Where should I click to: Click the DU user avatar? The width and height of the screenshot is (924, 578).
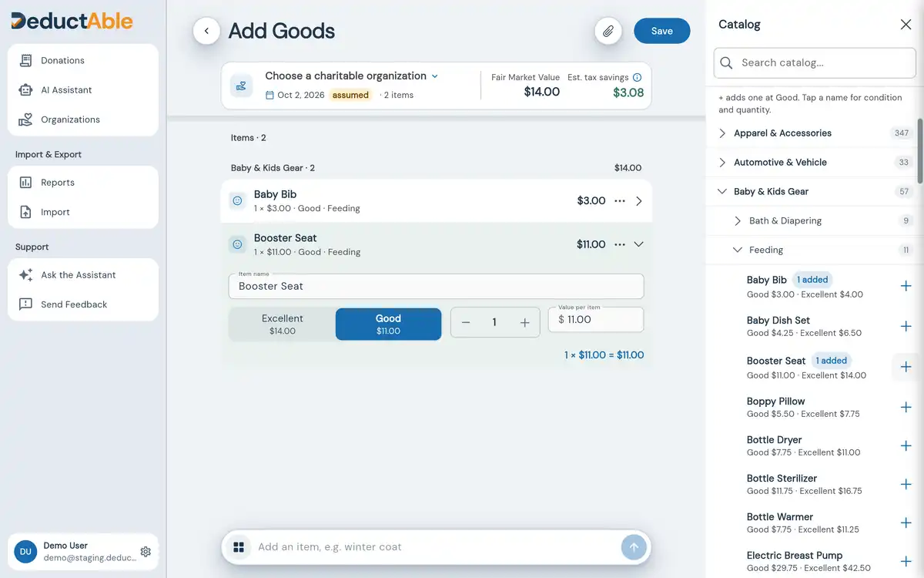click(x=25, y=552)
